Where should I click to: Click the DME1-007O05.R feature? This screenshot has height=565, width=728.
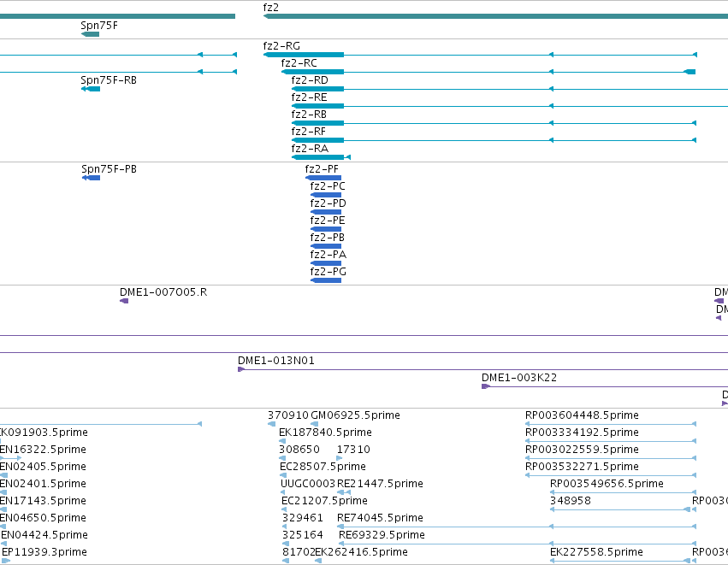[x=124, y=301]
